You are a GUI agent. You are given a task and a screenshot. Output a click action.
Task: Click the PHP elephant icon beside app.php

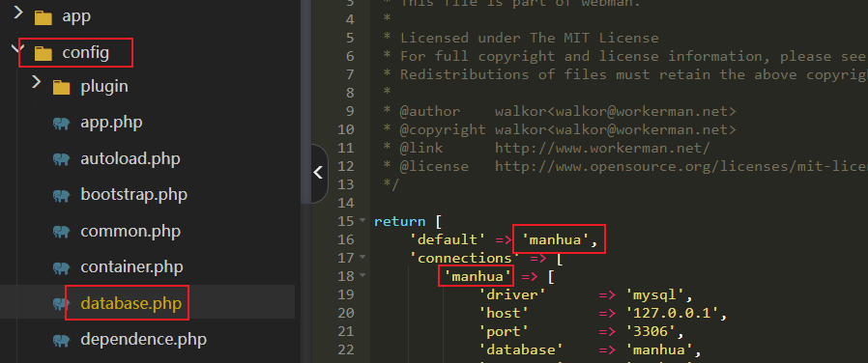(62, 124)
